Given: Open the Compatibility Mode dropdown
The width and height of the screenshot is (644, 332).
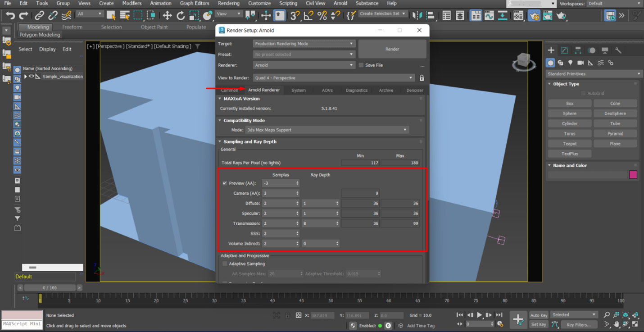Looking at the screenshot, I should (404, 130).
